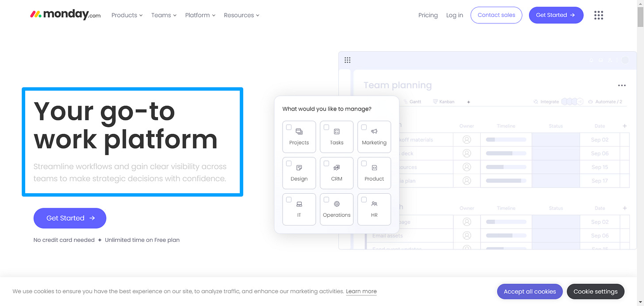This screenshot has width=644, height=306.
Task: Tick the Design checkbox
Action: (289, 164)
